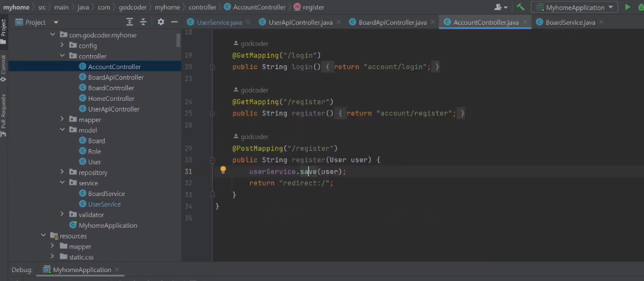
Task: Select AccountController in the project tree
Action: [x=114, y=67]
